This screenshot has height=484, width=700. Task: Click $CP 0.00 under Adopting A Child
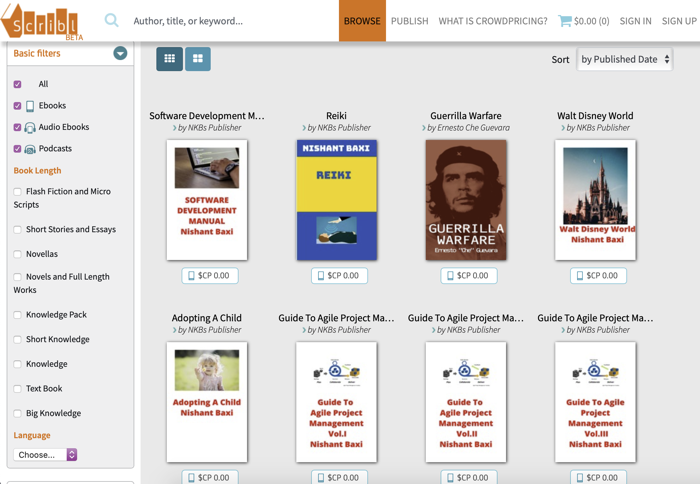click(210, 477)
